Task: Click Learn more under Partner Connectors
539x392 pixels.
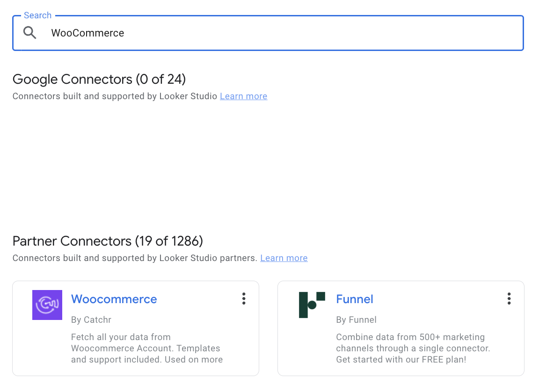Action: pyautogui.click(x=284, y=258)
